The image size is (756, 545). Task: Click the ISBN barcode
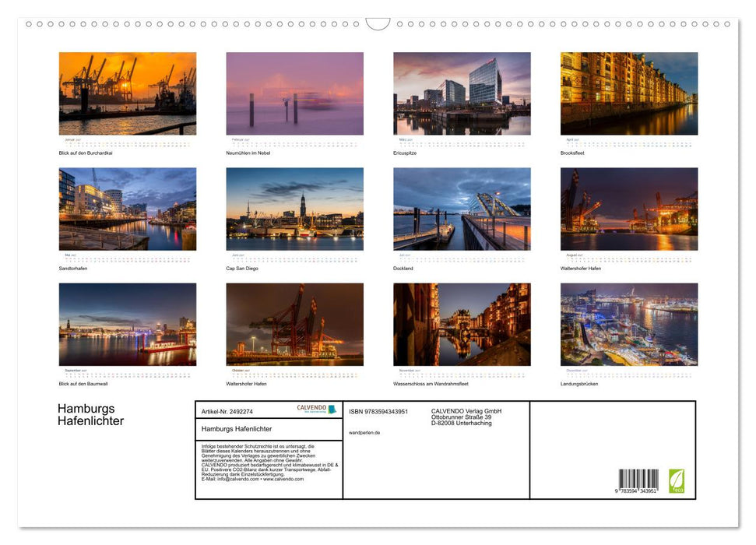[638, 481]
